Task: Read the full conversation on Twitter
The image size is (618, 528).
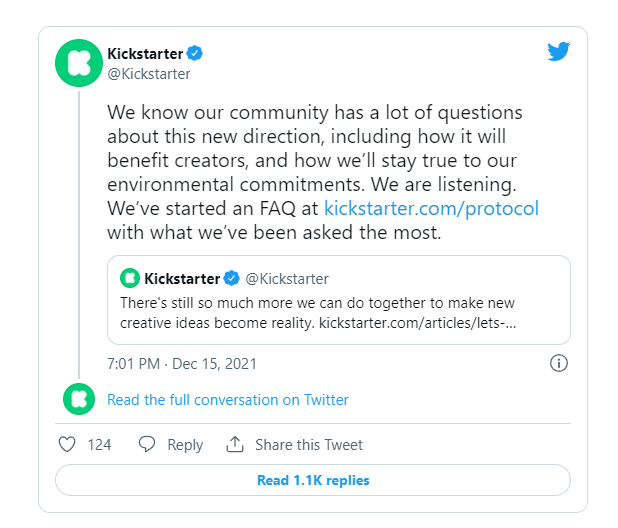Action: pyautogui.click(x=228, y=400)
